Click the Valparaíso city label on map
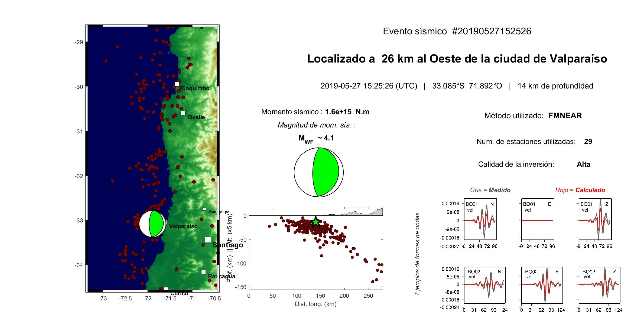Screen dimensions: 644x328 point(183,226)
